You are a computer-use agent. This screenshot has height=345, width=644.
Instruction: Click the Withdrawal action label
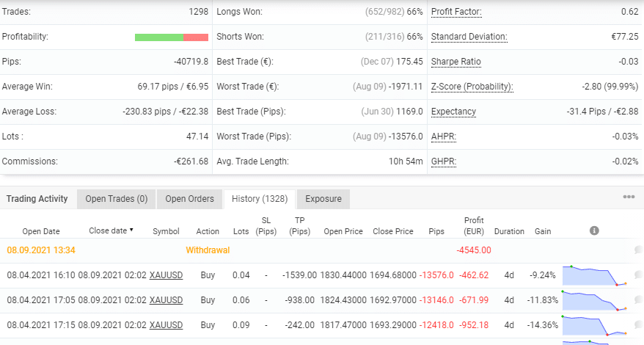tap(208, 250)
